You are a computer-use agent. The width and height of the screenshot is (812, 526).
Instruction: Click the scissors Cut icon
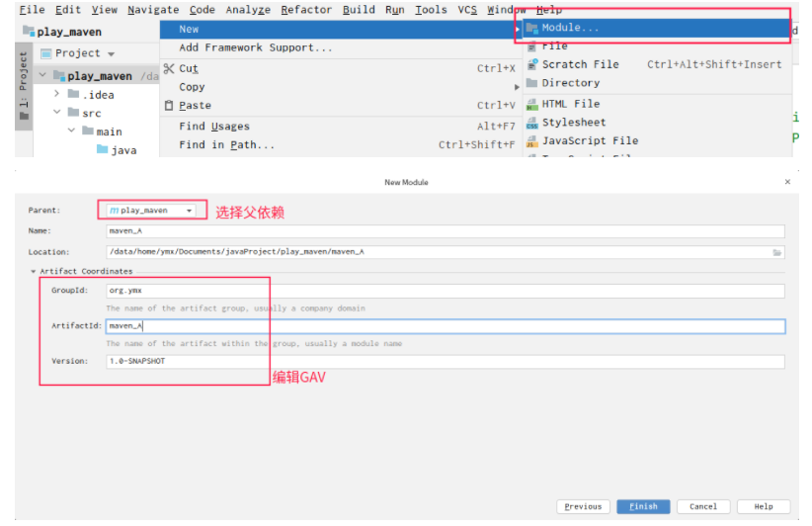(x=169, y=68)
